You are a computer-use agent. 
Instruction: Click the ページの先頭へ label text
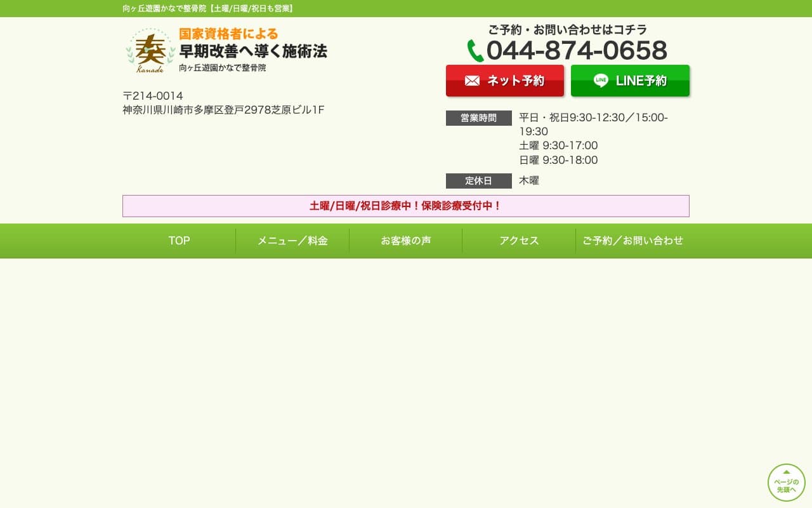click(787, 486)
